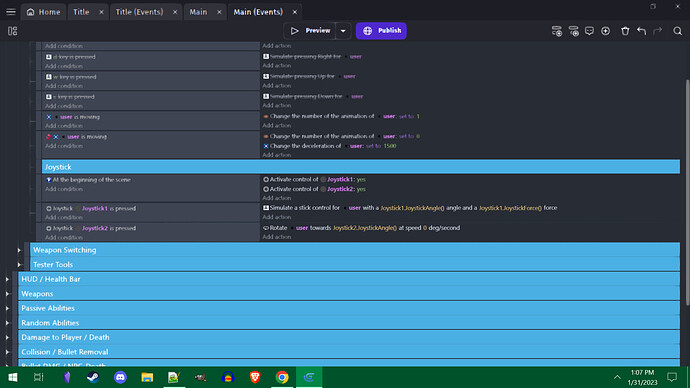Screen dimensions: 690x388
Task: Open the Preview dropdown arrow
Action: pyautogui.click(x=343, y=31)
